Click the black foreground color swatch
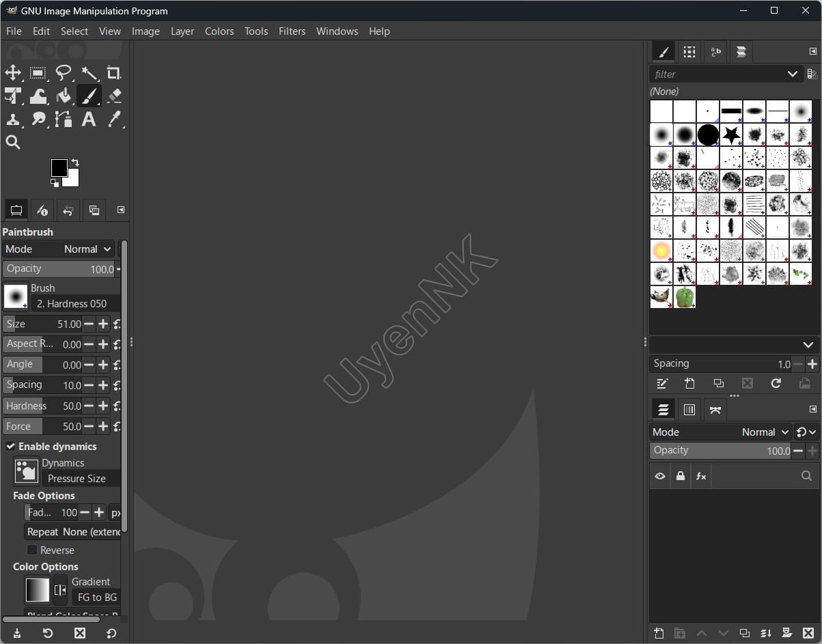The height and width of the screenshot is (644, 822). [59, 167]
